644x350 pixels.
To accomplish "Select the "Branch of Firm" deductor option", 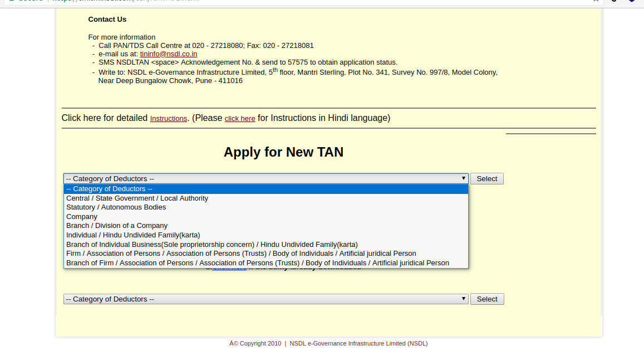I will pos(257,262).
